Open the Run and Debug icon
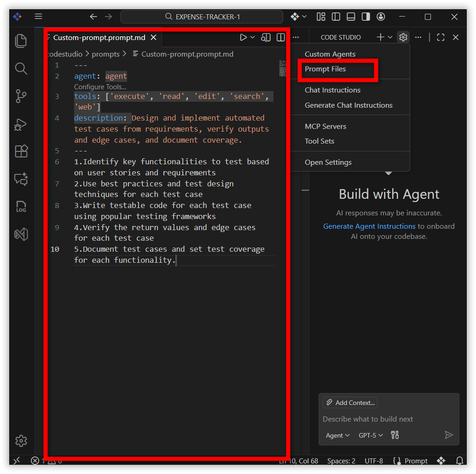The height and width of the screenshot is (474, 476). coord(21,124)
